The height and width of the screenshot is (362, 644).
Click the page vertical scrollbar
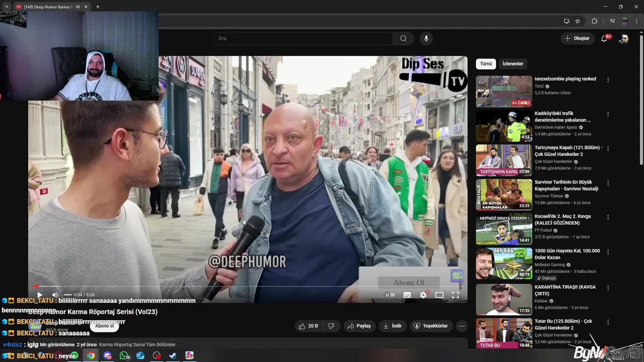pyautogui.click(x=641, y=101)
